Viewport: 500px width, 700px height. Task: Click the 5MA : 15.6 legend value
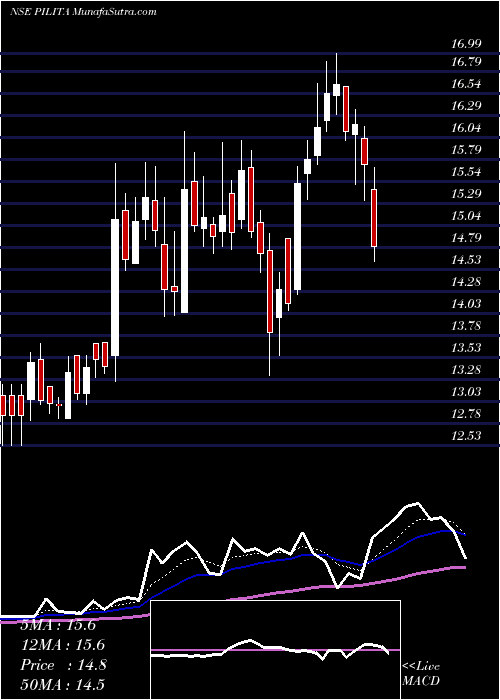pyautogui.click(x=58, y=625)
